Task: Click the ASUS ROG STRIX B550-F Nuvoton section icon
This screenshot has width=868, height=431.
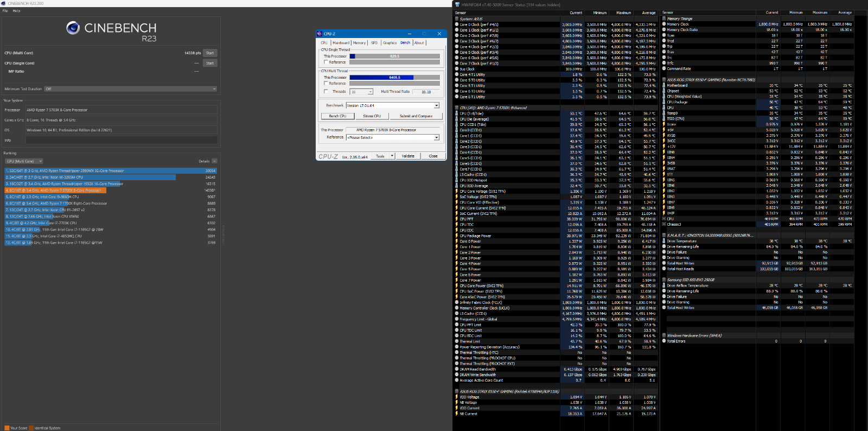Action: pyautogui.click(x=664, y=80)
